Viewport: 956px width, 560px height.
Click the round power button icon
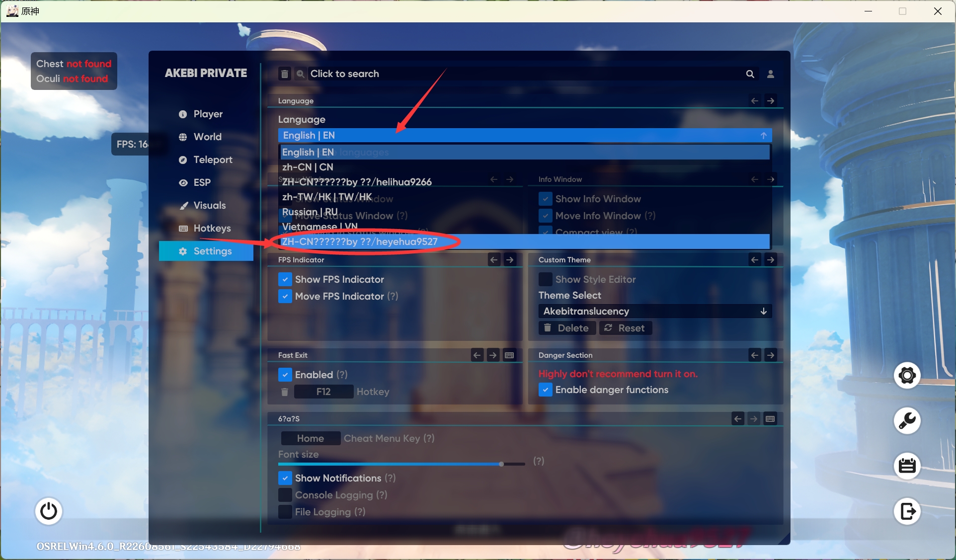49,511
